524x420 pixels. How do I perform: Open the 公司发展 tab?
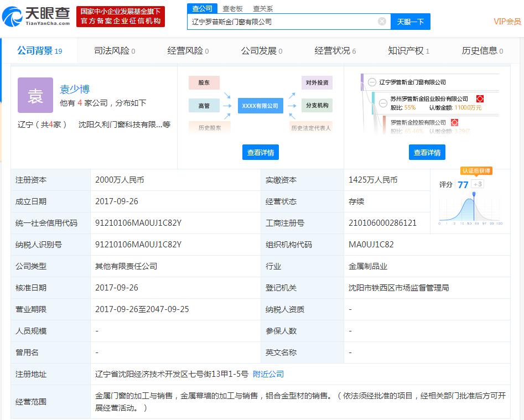262,51
